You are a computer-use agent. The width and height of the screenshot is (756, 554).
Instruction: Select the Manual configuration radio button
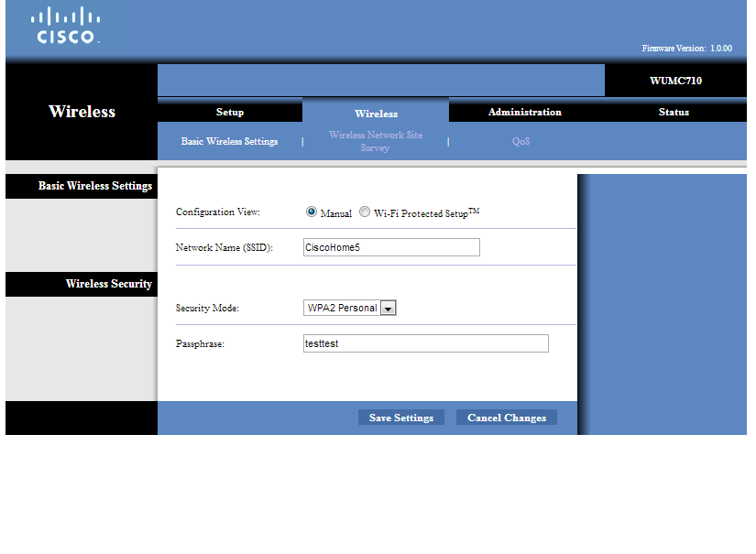pyautogui.click(x=312, y=212)
